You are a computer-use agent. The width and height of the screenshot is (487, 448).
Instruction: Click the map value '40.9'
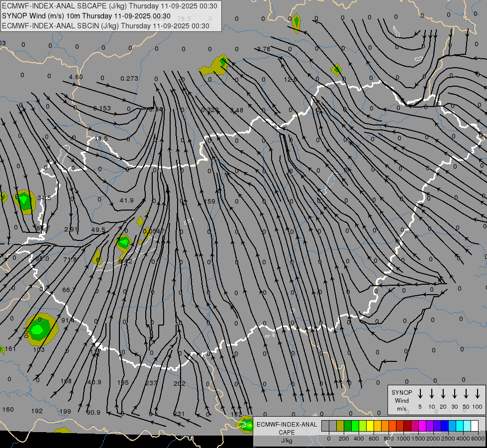(94, 382)
